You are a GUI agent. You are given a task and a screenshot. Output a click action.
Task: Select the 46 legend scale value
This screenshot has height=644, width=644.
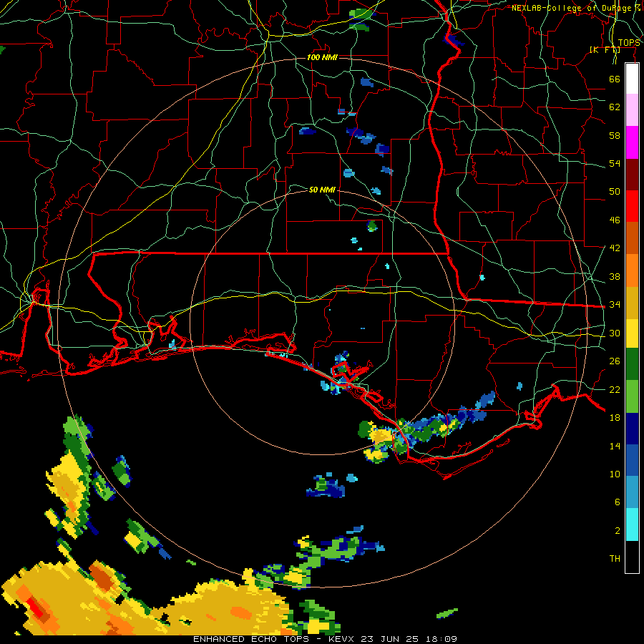[x=615, y=220]
